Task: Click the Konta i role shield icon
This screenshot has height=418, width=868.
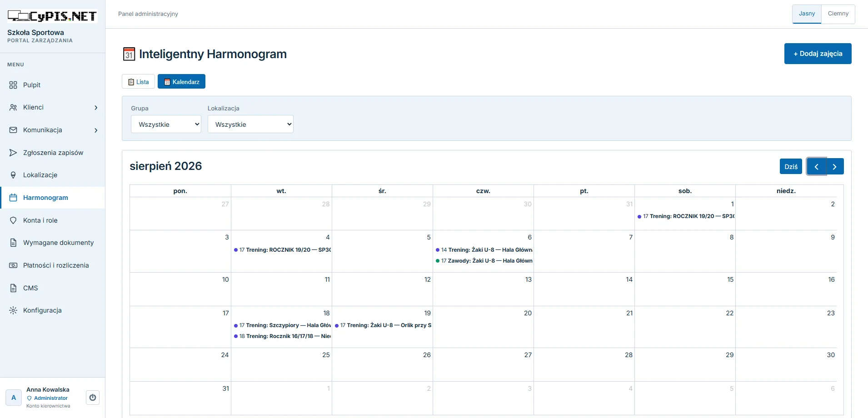Action: click(13, 220)
